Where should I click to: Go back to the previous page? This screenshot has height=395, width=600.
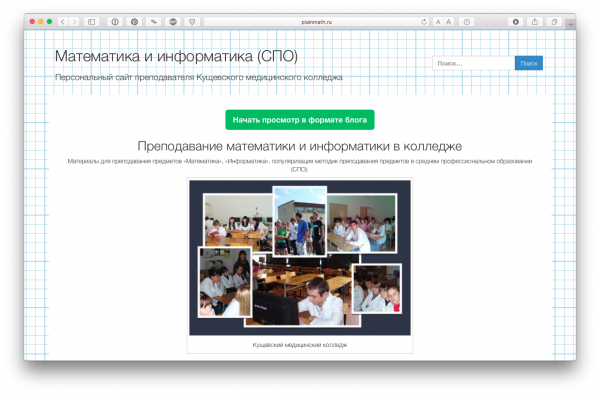[63, 22]
